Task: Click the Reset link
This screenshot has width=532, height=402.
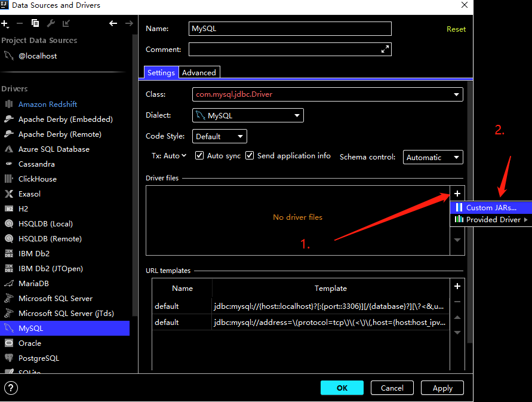Action: point(456,29)
